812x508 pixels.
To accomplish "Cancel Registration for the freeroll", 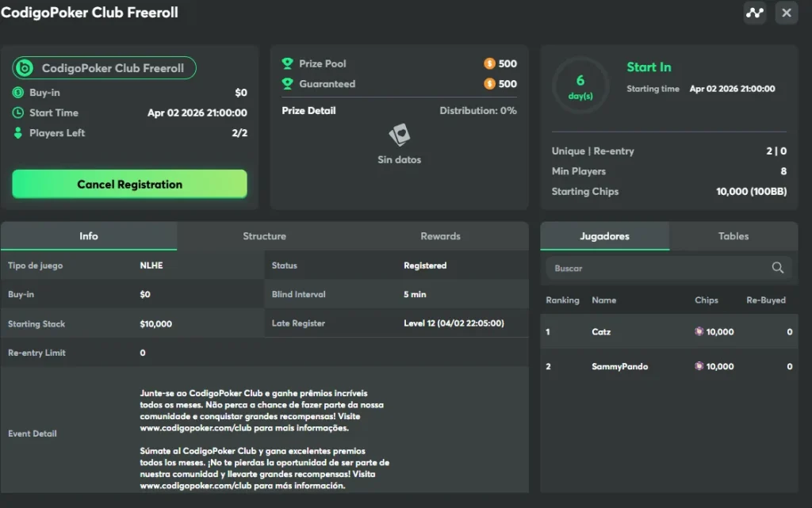I will (129, 184).
